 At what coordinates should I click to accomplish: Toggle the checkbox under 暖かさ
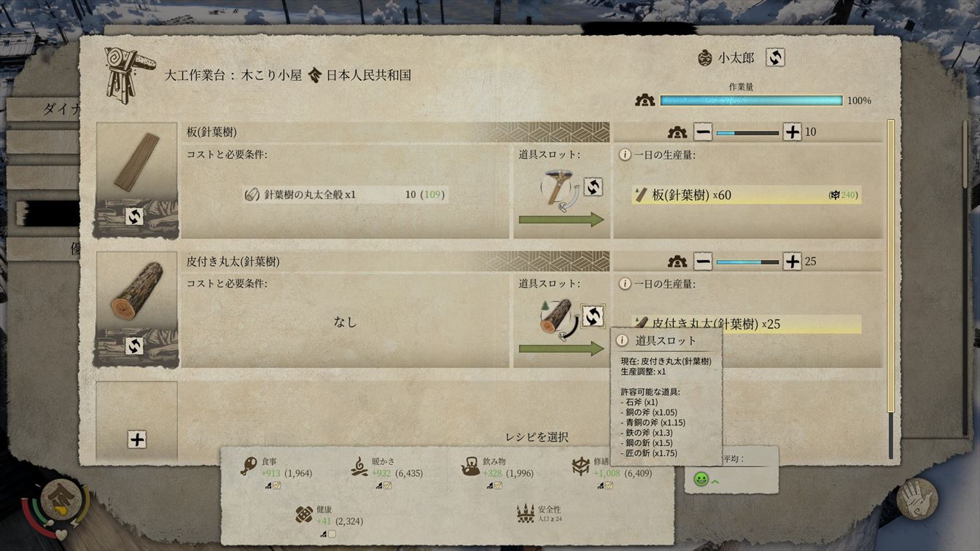click(x=386, y=485)
